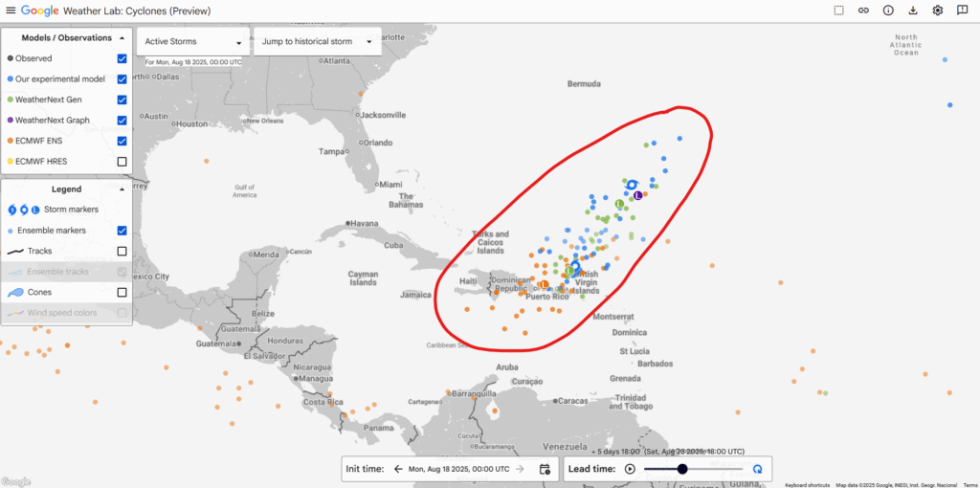Enable the ECMWF HRES checkbox
This screenshot has width=980, height=488.
click(x=122, y=161)
